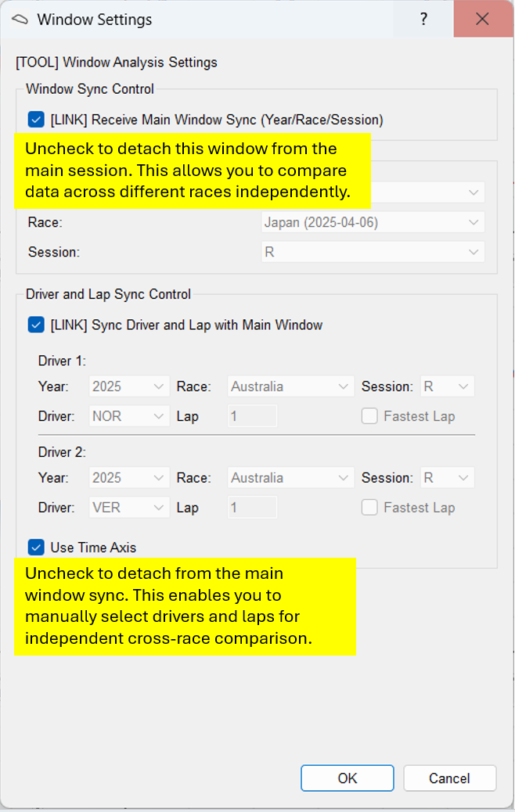Enable Fastest Lap for Driver 2
Viewport: 515px width, 812px height.
pyautogui.click(x=369, y=508)
